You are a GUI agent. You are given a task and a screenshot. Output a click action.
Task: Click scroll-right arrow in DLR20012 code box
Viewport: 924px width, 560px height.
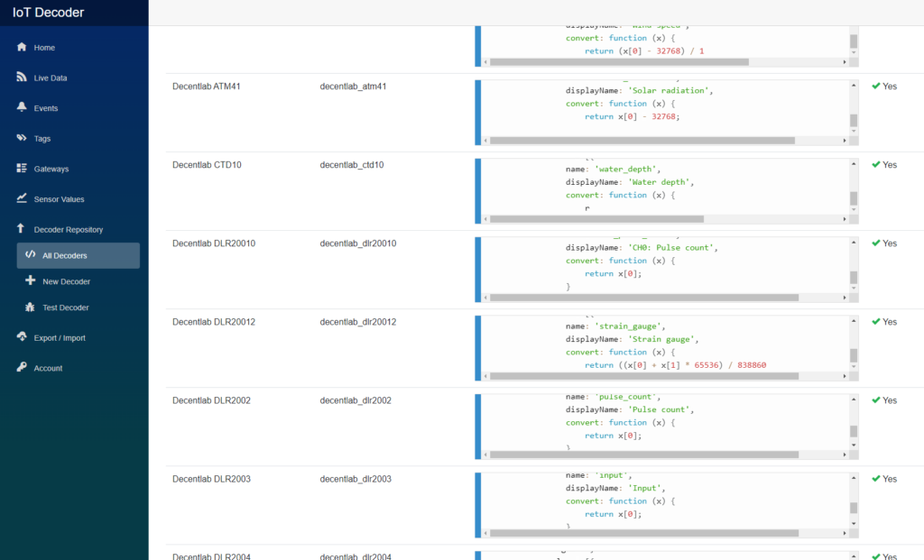pyautogui.click(x=845, y=376)
